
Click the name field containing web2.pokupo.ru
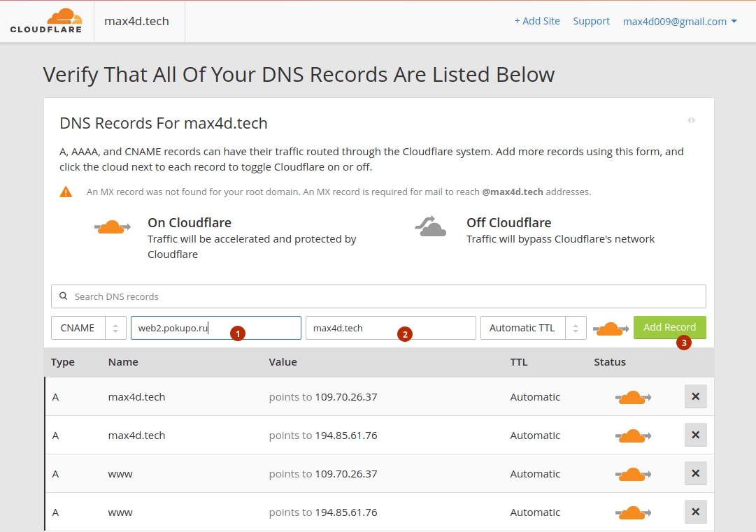[x=216, y=328]
